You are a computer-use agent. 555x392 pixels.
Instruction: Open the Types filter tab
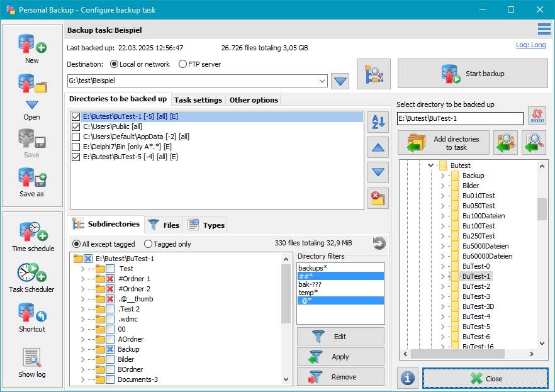pos(206,225)
